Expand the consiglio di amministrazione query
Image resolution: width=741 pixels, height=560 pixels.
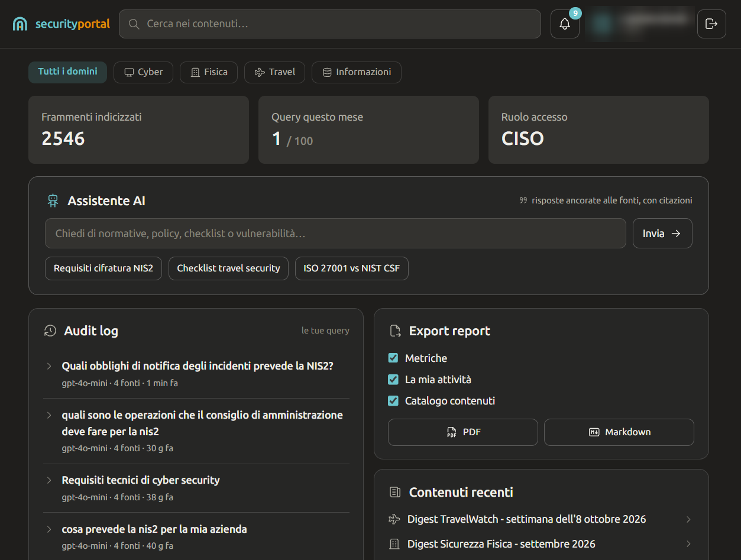click(50, 415)
